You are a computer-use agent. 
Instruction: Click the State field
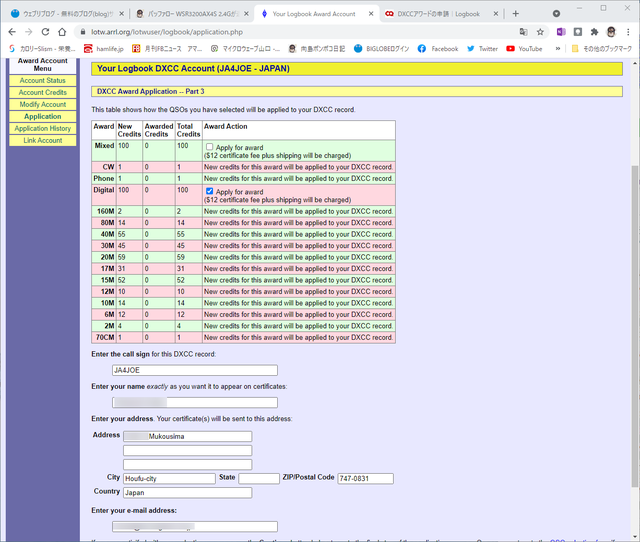pos(259,478)
